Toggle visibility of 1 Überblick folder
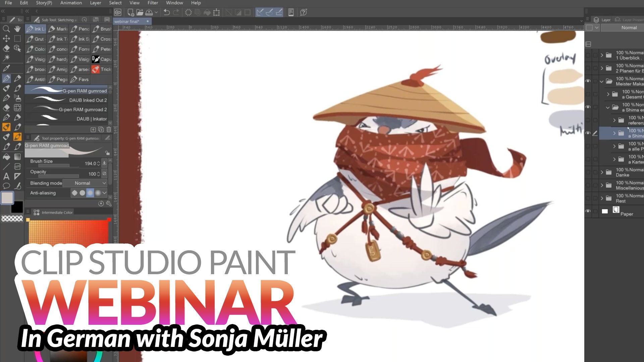Screen dimensions: 644x362 coord(588,55)
